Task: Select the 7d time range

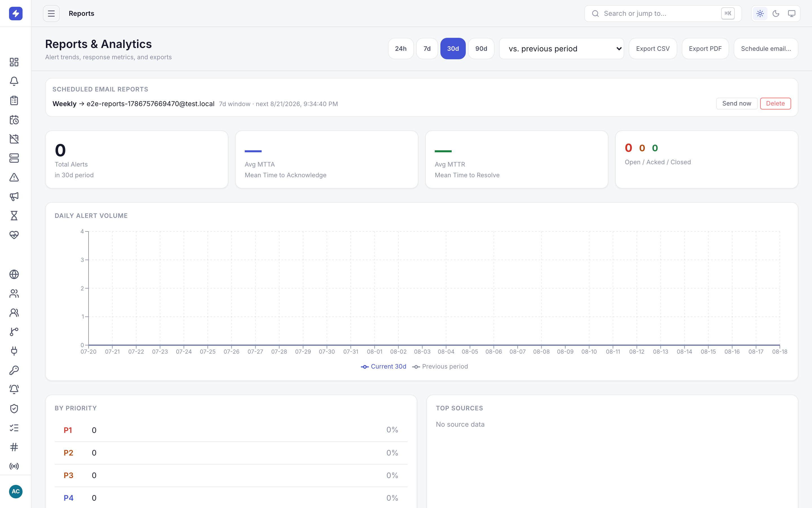Action: tap(427, 48)
